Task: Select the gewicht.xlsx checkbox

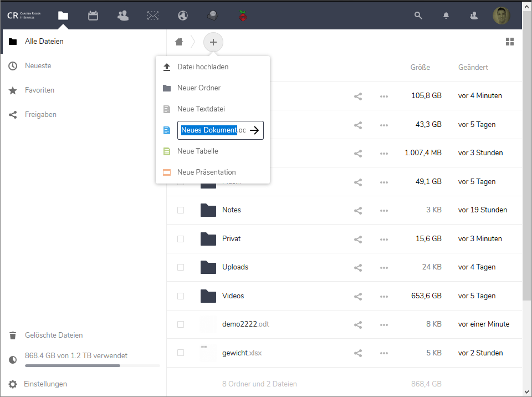Action: pyautogui.click(x=180, y=352)
